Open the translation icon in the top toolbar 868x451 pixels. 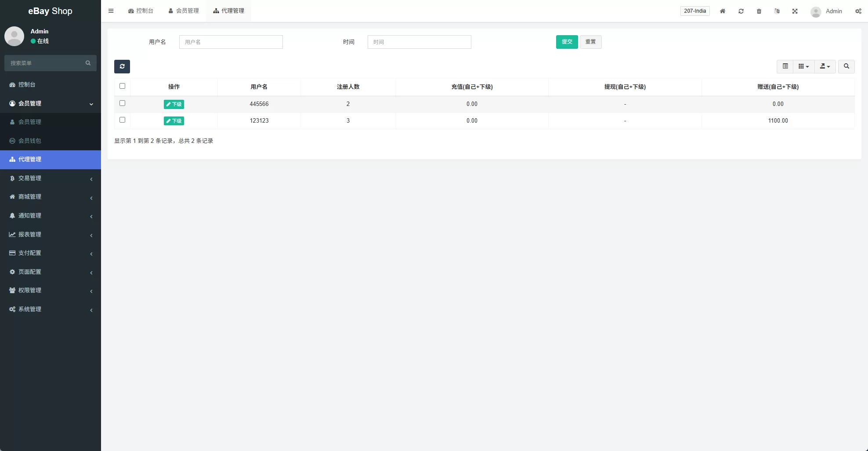click(x=777, y=11)
